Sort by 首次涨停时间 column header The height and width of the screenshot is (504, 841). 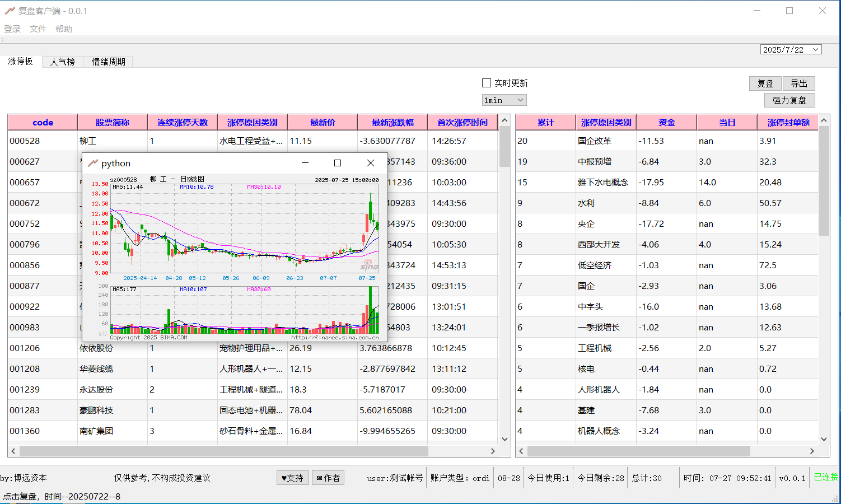click(462, 122)
